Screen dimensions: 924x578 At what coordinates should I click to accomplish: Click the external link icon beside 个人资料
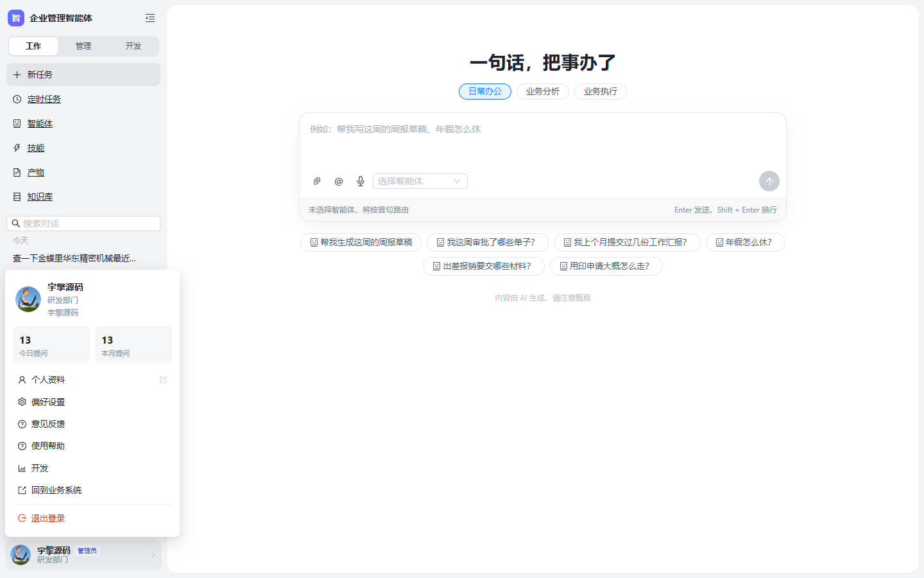click(x=163, y=380)
